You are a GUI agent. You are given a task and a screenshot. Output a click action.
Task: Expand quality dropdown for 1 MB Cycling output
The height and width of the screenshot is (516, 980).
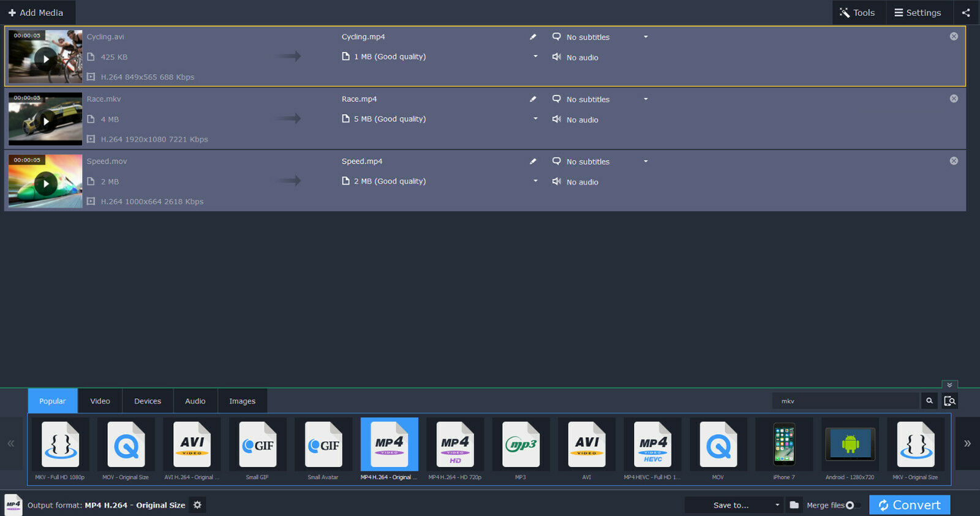(x=535, y=56)
